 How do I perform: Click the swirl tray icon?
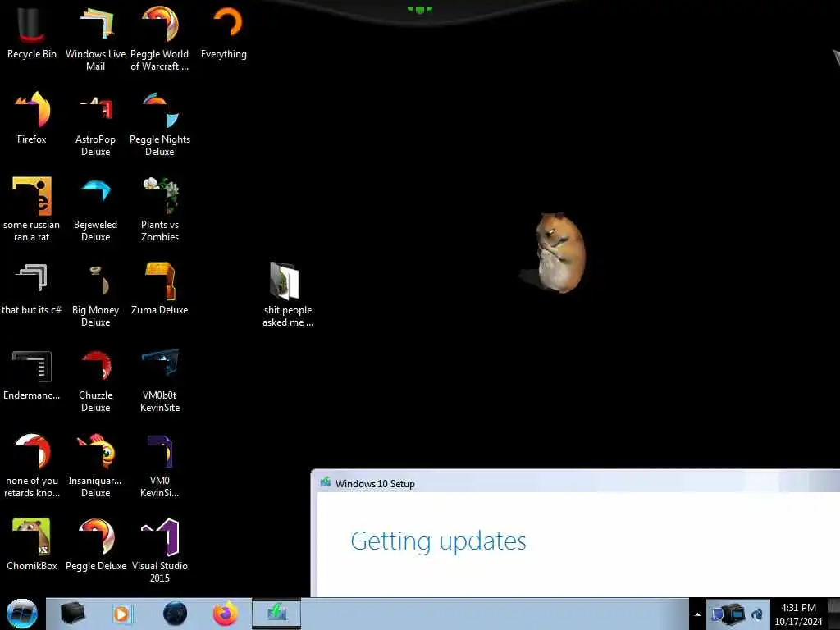click(757, 614)
